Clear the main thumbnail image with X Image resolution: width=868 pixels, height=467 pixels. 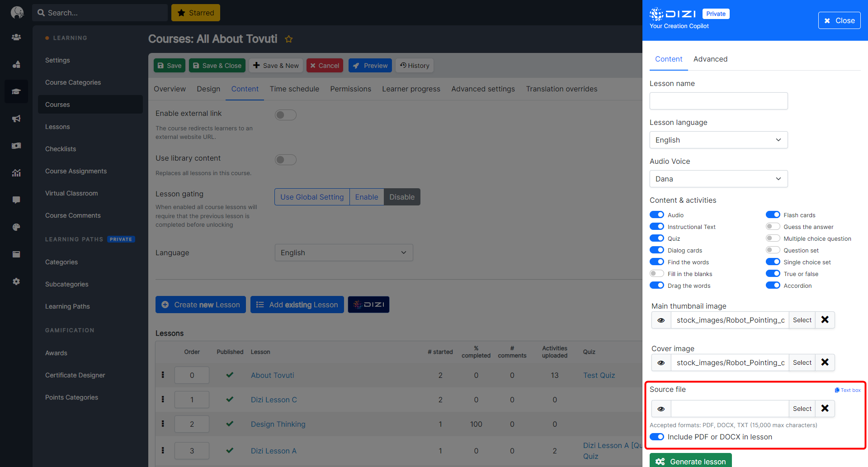coord(825,320)
